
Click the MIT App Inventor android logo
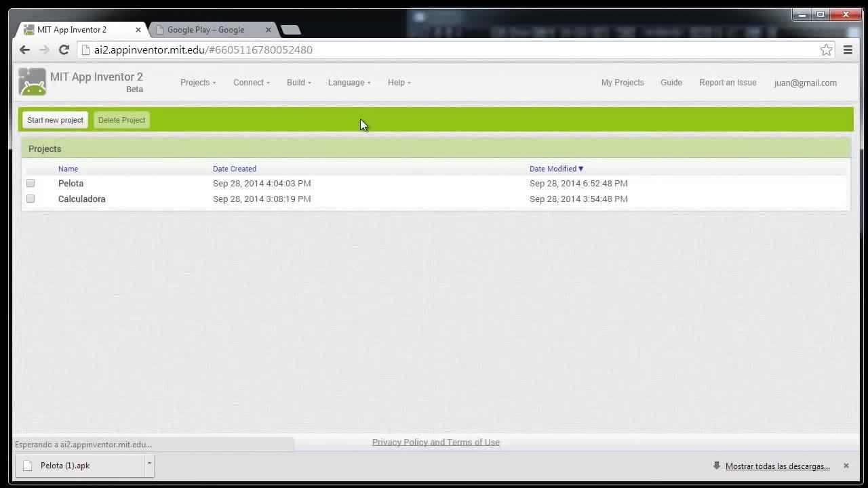pos(32,82)
